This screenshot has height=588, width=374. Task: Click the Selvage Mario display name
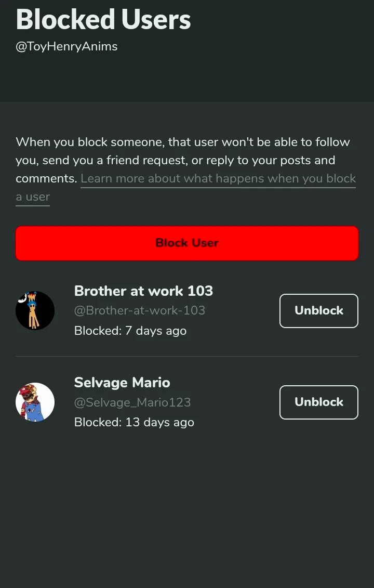click(122, 383)
